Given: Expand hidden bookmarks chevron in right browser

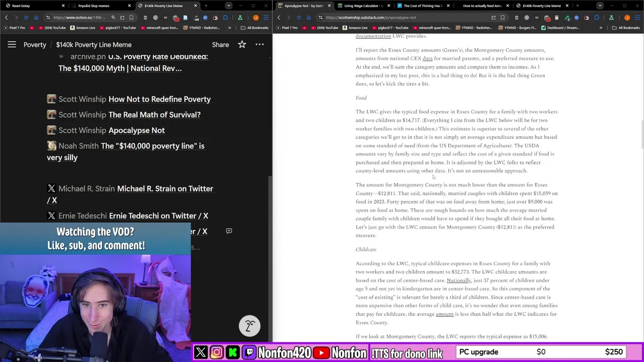Looking at the screenshot, I should [x=601, y=28].
